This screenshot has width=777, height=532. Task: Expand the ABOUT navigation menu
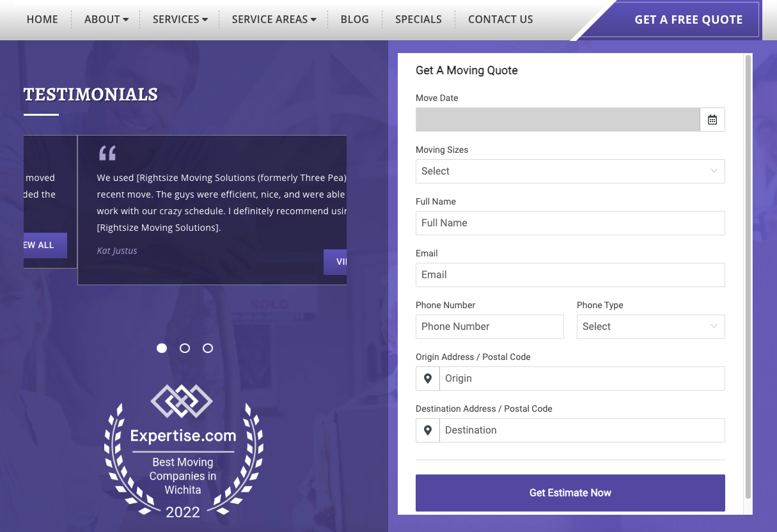click(x=106, y=19)
